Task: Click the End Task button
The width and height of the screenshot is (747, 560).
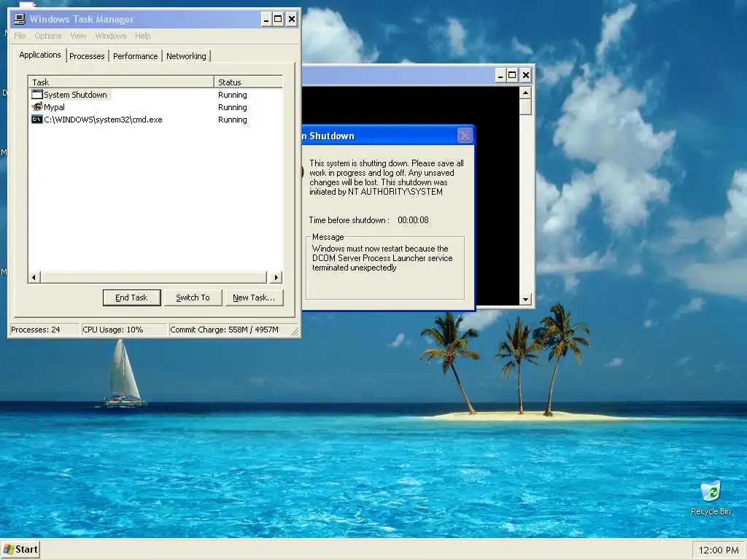Action: [x=131, y=297]
